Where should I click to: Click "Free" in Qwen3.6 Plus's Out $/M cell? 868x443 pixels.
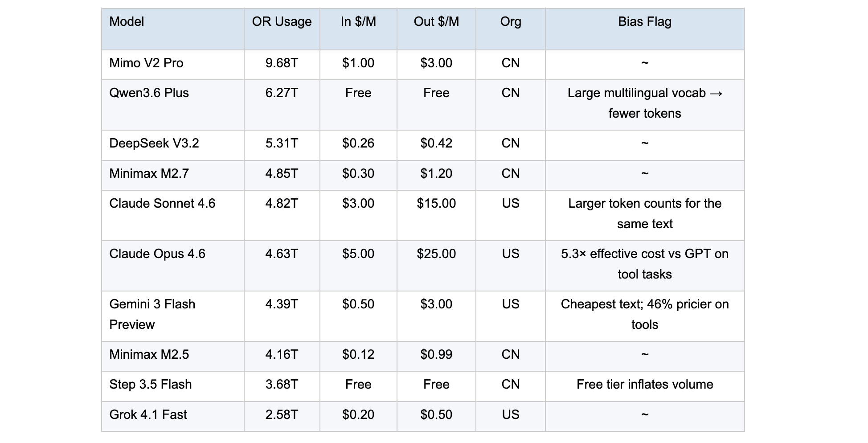coord(436,93)
